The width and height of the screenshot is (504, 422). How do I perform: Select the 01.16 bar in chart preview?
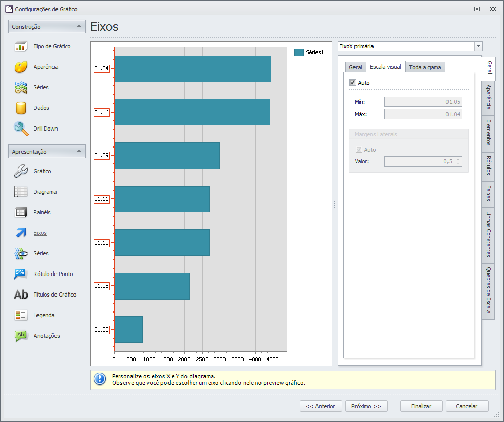click(192, 112)
